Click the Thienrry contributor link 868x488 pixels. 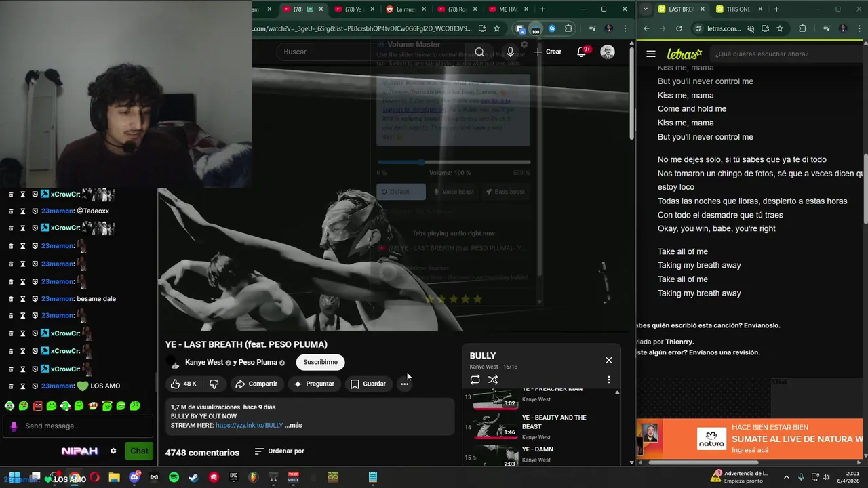(679, 342)
